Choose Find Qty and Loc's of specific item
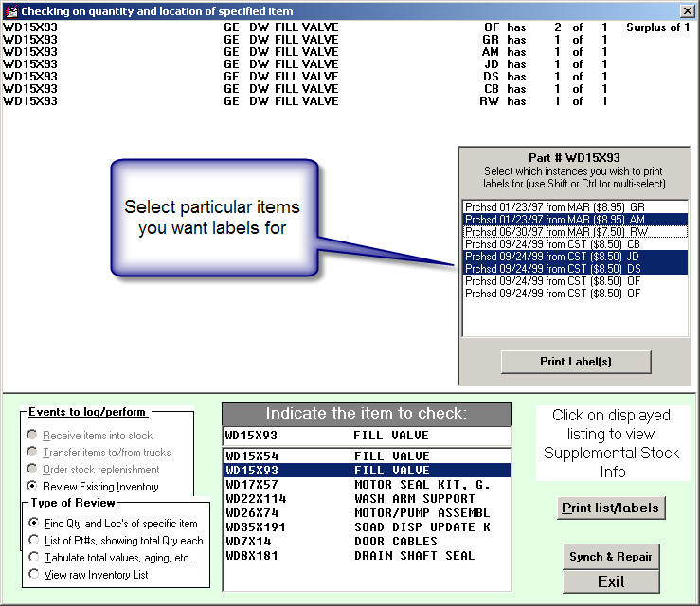Screen dimensions: 700x606 [34, 523]
